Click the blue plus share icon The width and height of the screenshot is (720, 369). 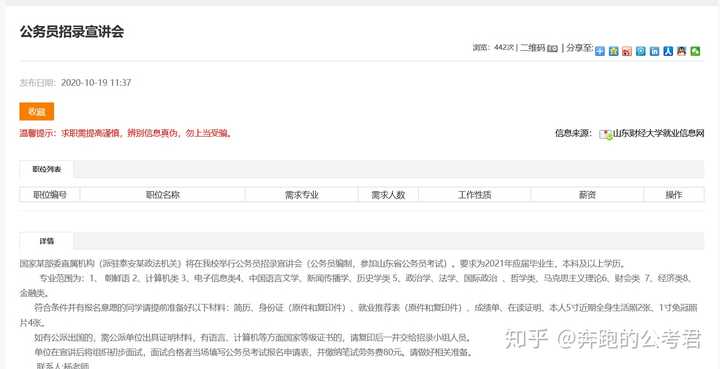600,51
